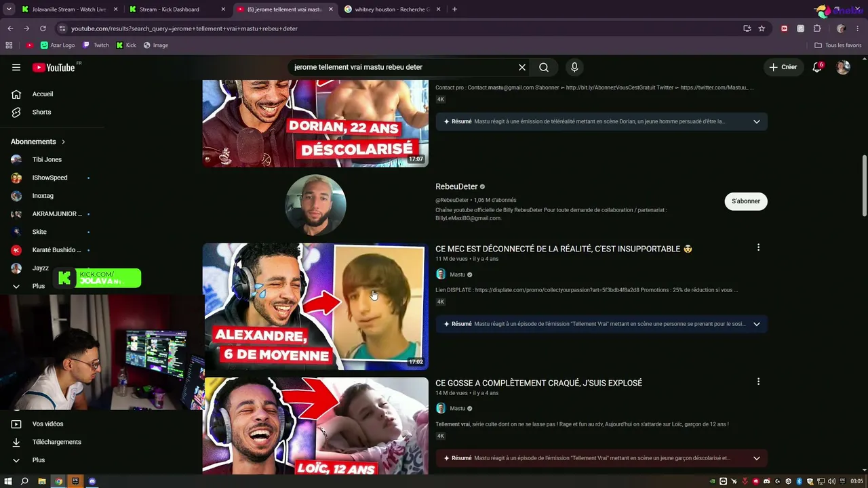Open the Tous les favoris folder

[838, 45]
